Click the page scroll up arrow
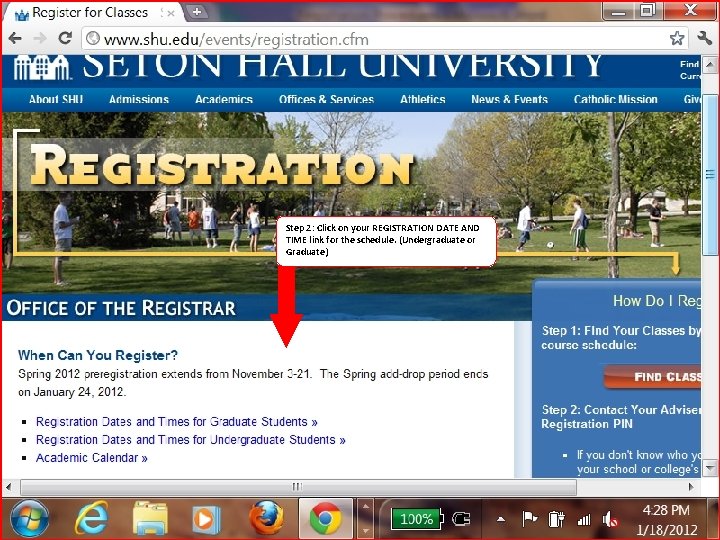 [710, 65]
